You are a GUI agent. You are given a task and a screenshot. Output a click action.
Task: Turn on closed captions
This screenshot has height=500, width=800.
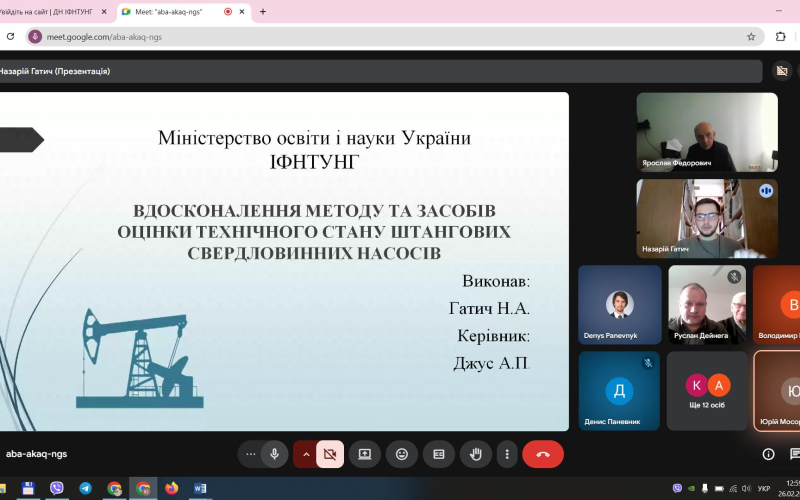[x=439, y=454]
